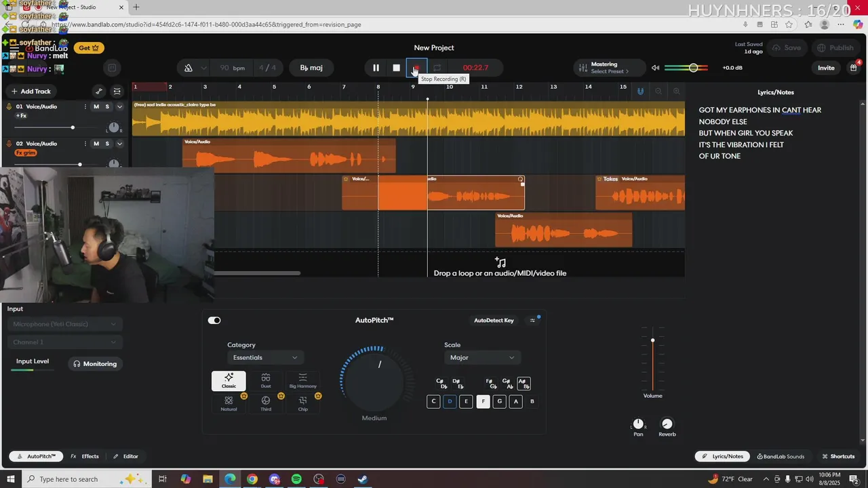Open the Scale Major dropdown
Viewport: 868px width, 488px height.
pos(482,358)
